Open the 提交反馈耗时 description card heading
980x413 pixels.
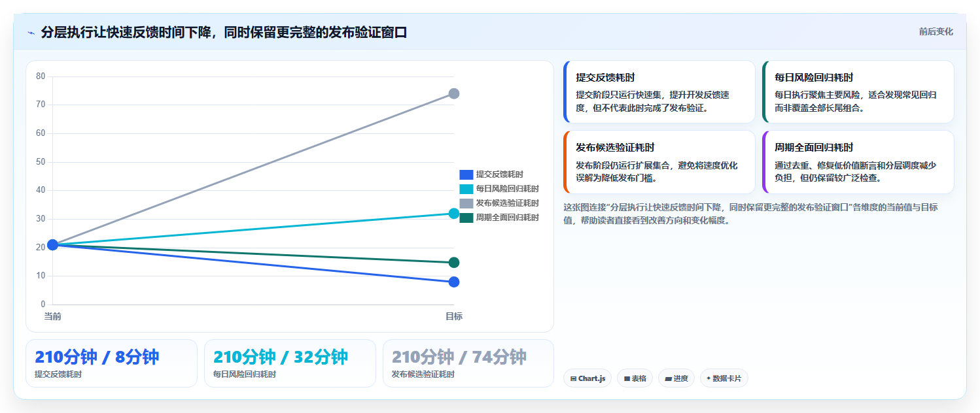605,77
